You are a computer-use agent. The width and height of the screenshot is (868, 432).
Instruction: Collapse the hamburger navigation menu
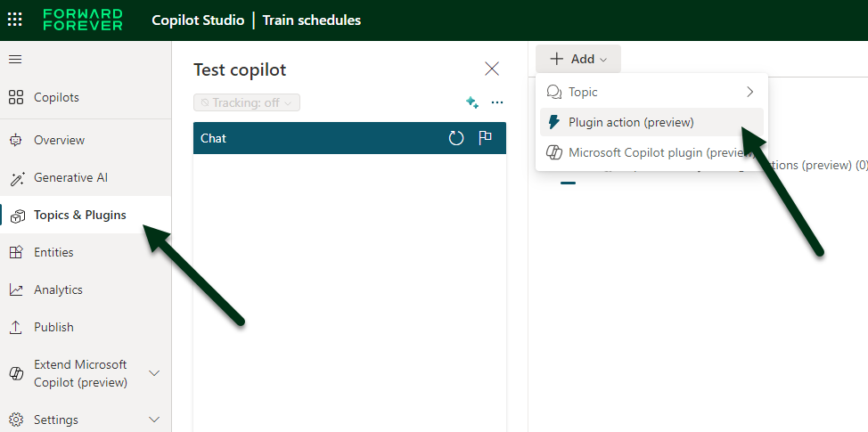click(x=15, y=60)
